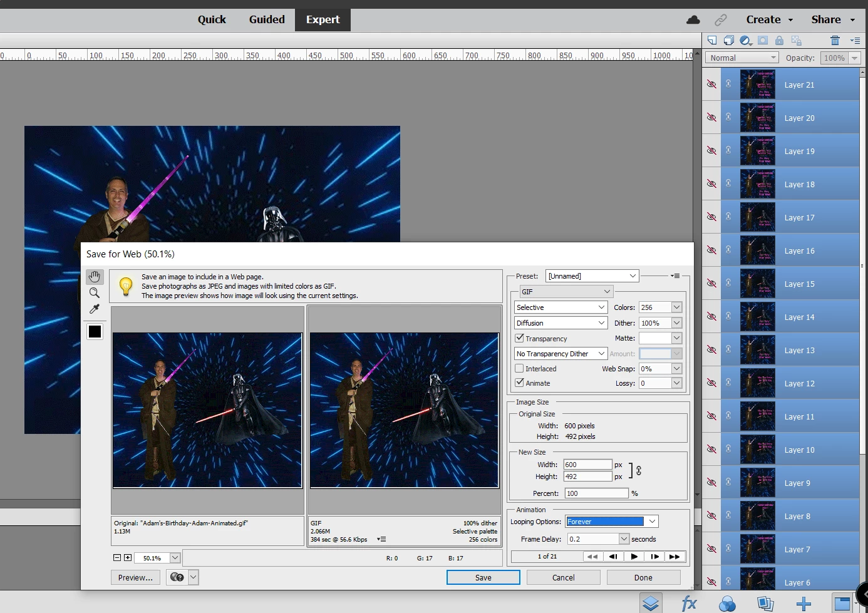Open the Creative Cloud icon

693,20
